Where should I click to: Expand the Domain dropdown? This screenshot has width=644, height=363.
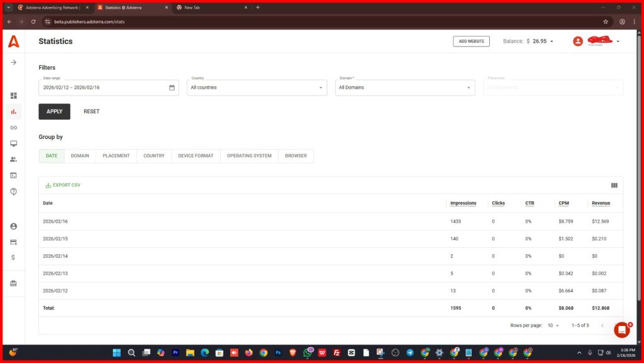[x=405, y=87]
